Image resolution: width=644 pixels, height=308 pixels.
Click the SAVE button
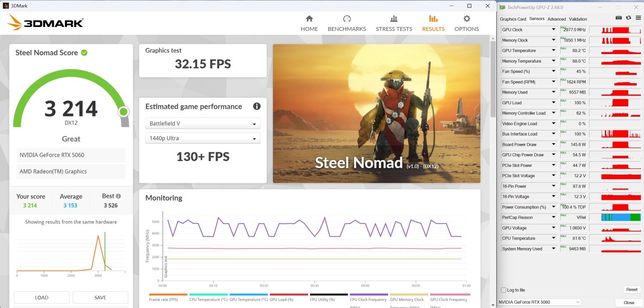(x=100, y=297)
